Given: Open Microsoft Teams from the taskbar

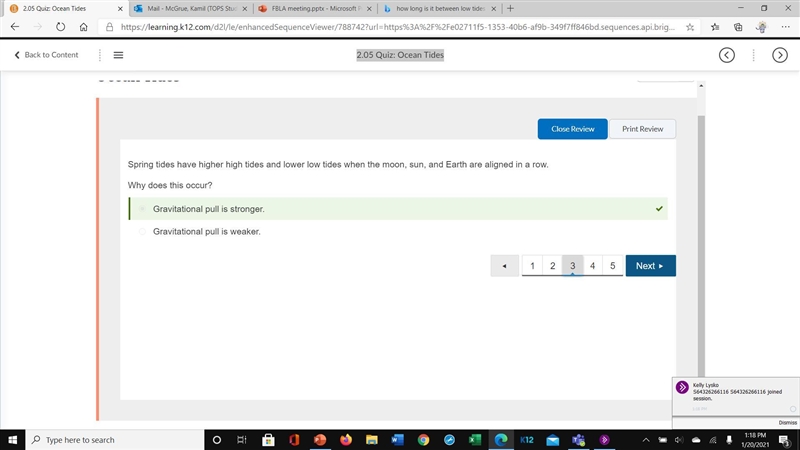Looking at the screenshot, I should coord(579,440).
